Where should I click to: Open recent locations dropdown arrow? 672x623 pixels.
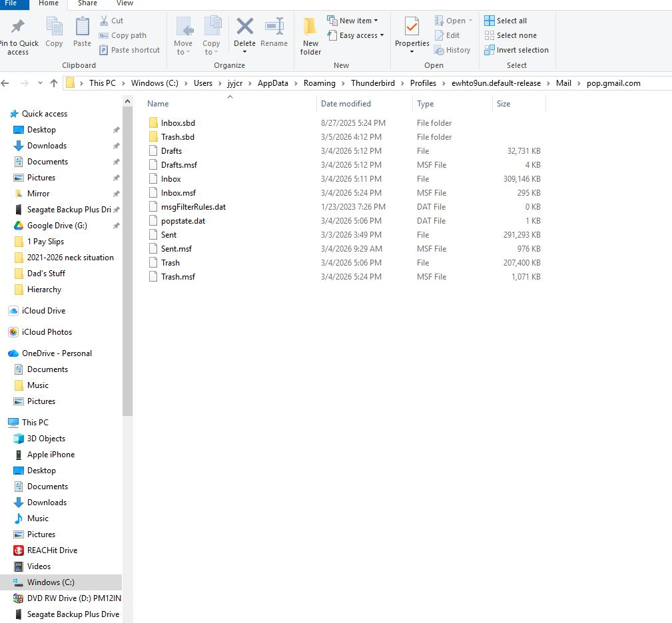[x=40, y=83]
